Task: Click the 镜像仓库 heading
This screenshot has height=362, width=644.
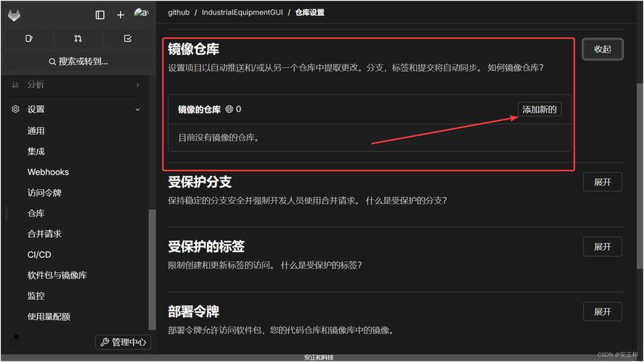Action: pos(193,49)
